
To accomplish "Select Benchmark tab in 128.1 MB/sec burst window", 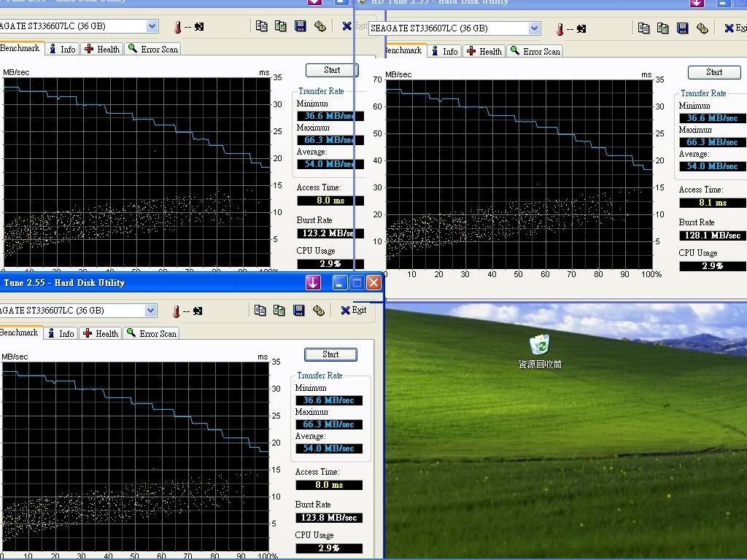I will pos(406,50).
